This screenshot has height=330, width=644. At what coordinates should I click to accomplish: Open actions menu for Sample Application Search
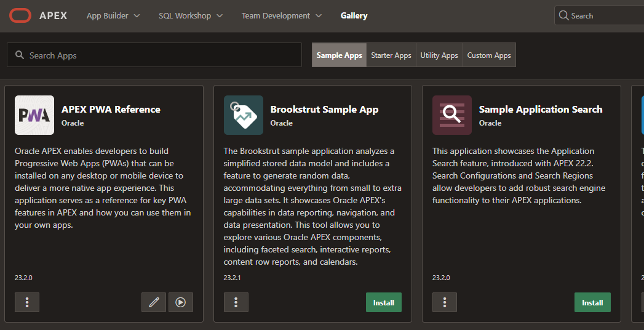tap(445, 302)
